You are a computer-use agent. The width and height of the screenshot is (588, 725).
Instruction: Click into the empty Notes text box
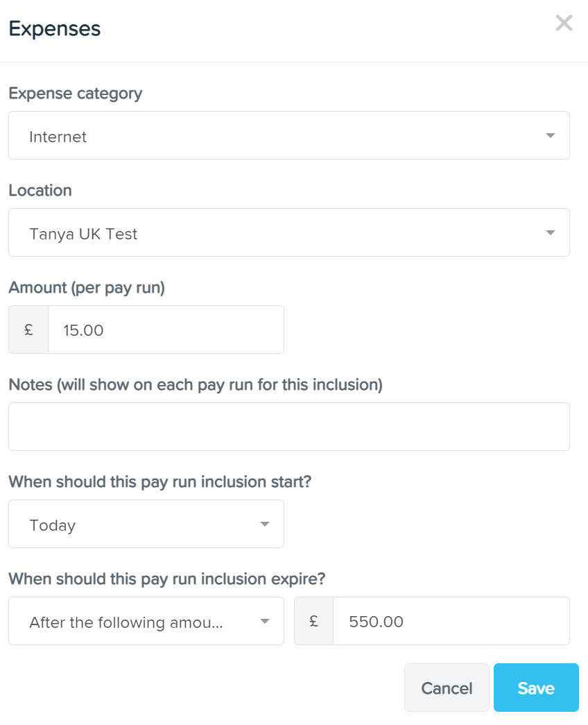289,427
